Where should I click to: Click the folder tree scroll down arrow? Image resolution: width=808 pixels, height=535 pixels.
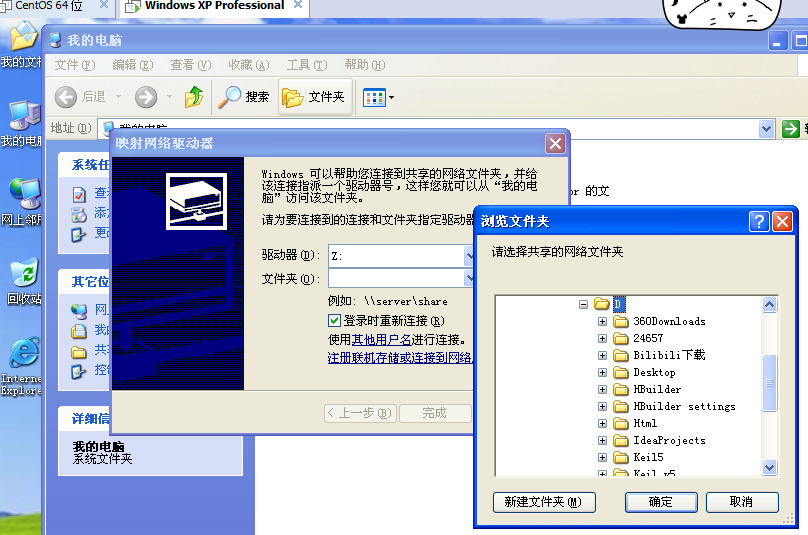click(x=769, y=467)
